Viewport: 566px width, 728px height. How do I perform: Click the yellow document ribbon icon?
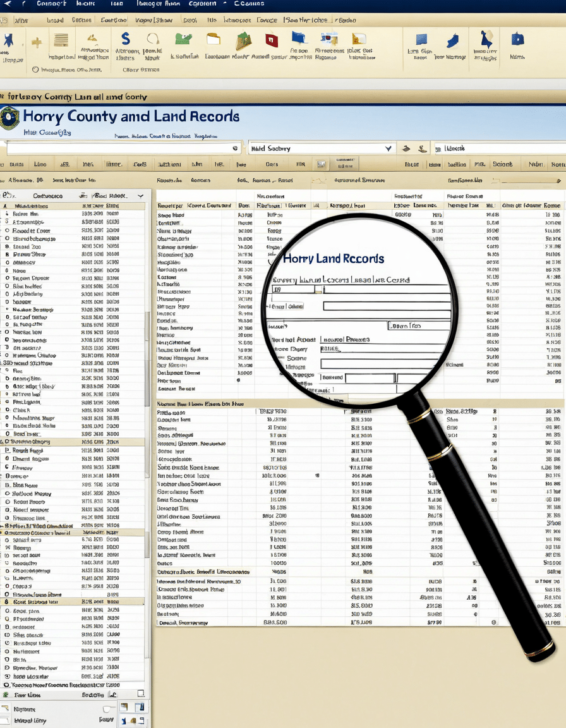pos(359,39)
